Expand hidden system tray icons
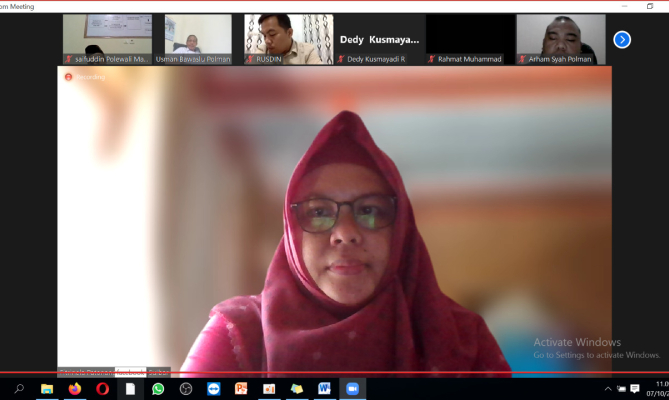The width and height of the screenshot is (669, 400). (x=607, y=388)
